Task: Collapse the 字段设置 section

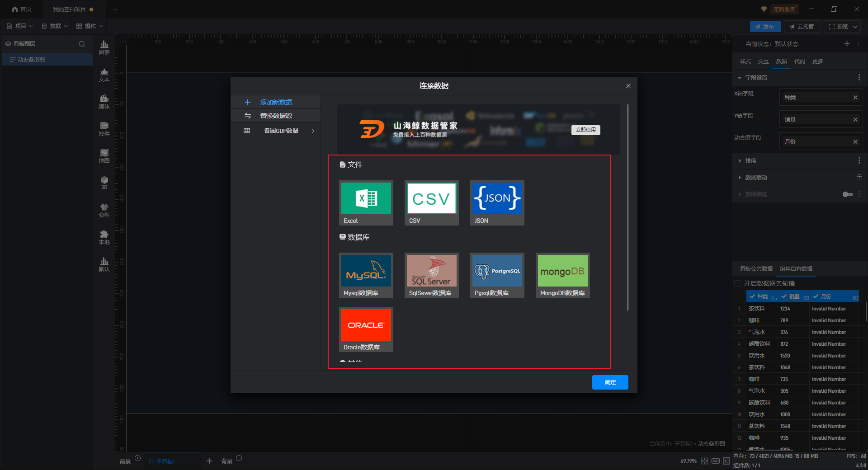Action: [x=740, y=78]
